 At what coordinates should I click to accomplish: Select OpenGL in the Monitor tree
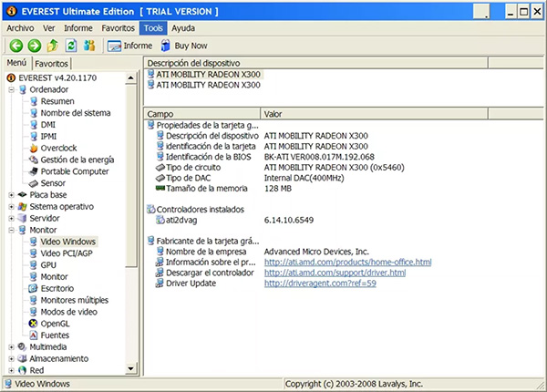click(57, 324)
